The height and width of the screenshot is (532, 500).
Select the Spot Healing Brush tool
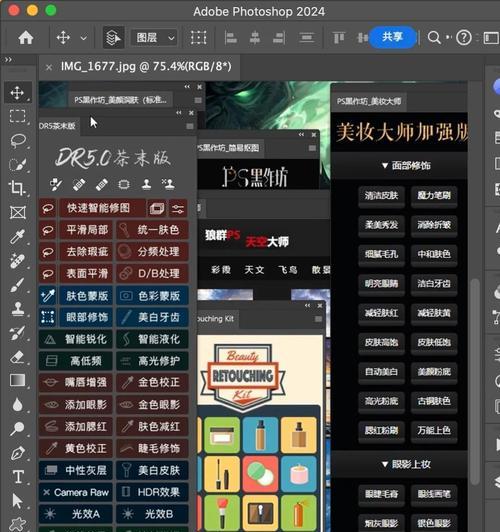(17, 260)
